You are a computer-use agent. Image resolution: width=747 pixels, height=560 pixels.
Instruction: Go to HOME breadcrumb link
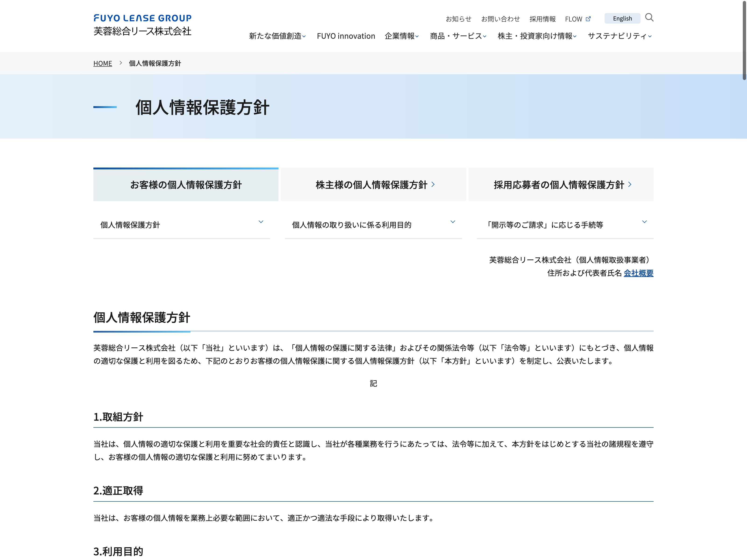coord(103,63)
